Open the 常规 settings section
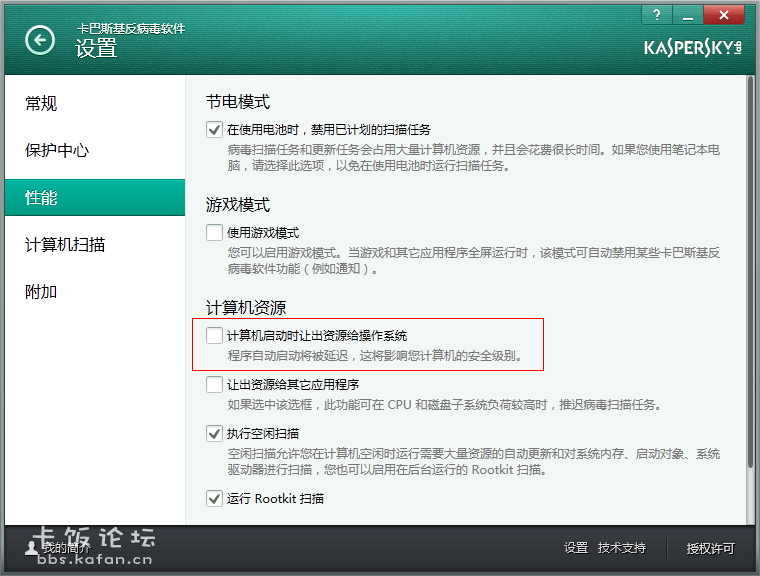 tap(95, 103)
